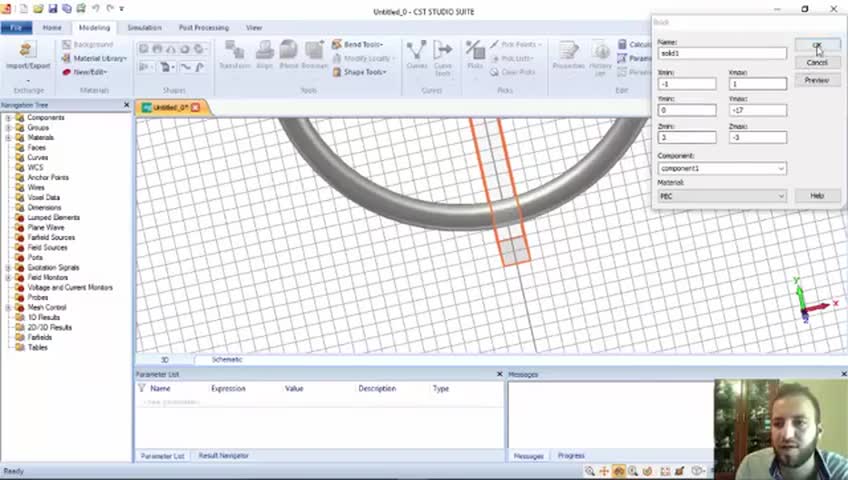Open the Component combo box in Brick dialog
848x480 pixels.
(722, 169)
